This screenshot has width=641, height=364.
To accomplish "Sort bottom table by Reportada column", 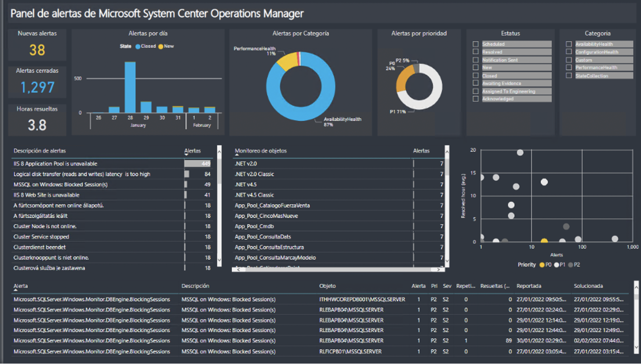I will 529,286.
